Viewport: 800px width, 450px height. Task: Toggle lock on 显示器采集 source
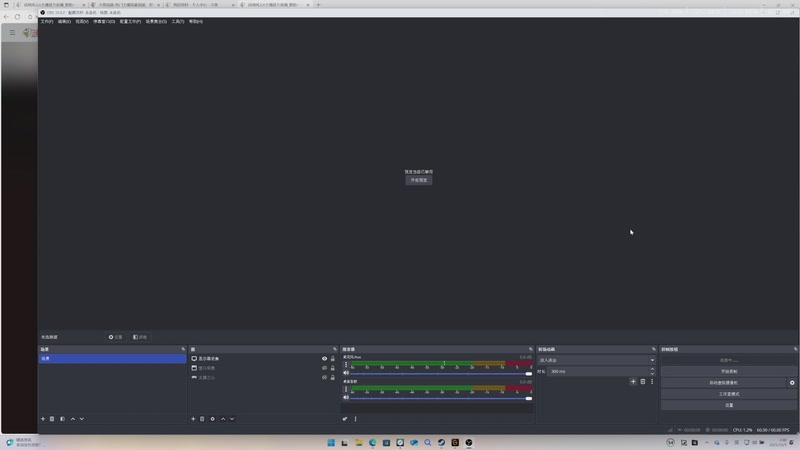click(333, 359)
